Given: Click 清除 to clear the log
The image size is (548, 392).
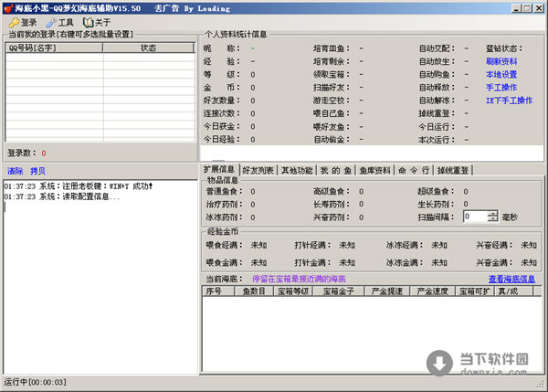Looking at the screenshot, I should [16, 171].
